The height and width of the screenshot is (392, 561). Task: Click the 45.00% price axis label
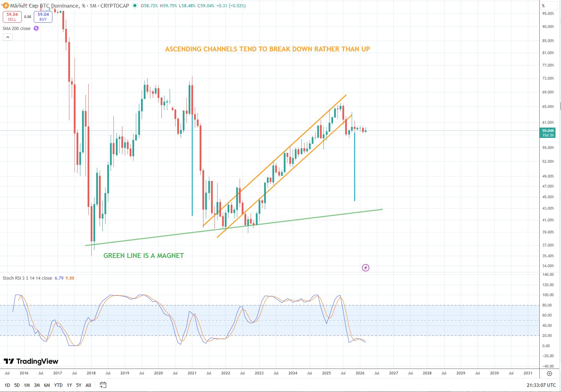coord(548,197)
